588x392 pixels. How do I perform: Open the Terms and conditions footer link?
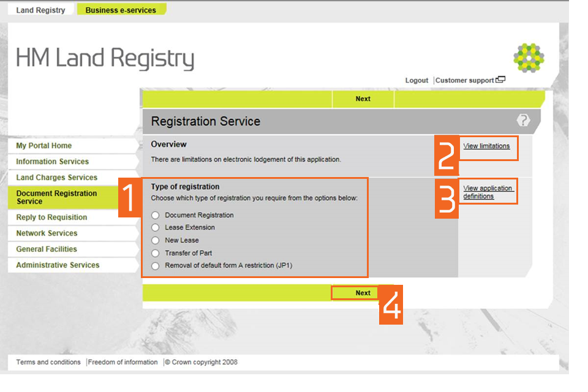48,362
